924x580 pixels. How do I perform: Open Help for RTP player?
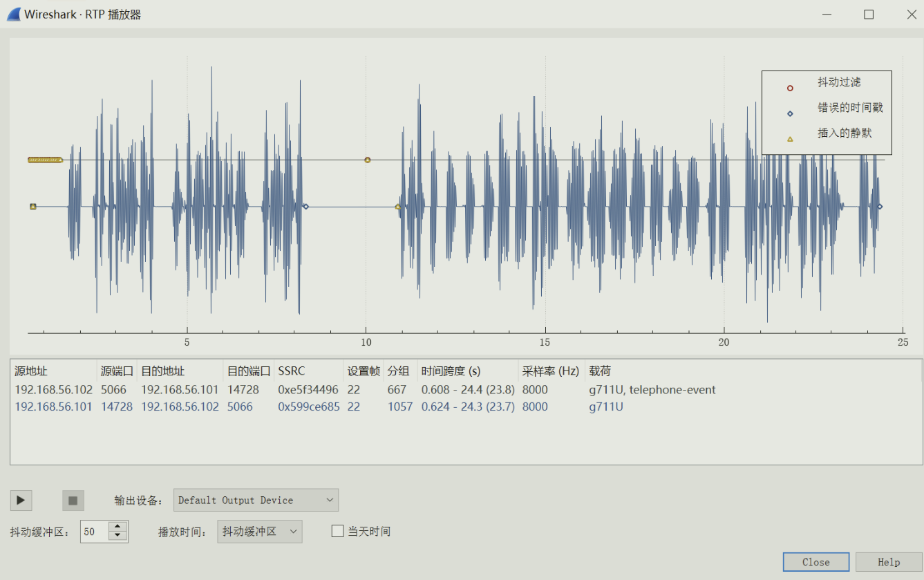[889, 562]
